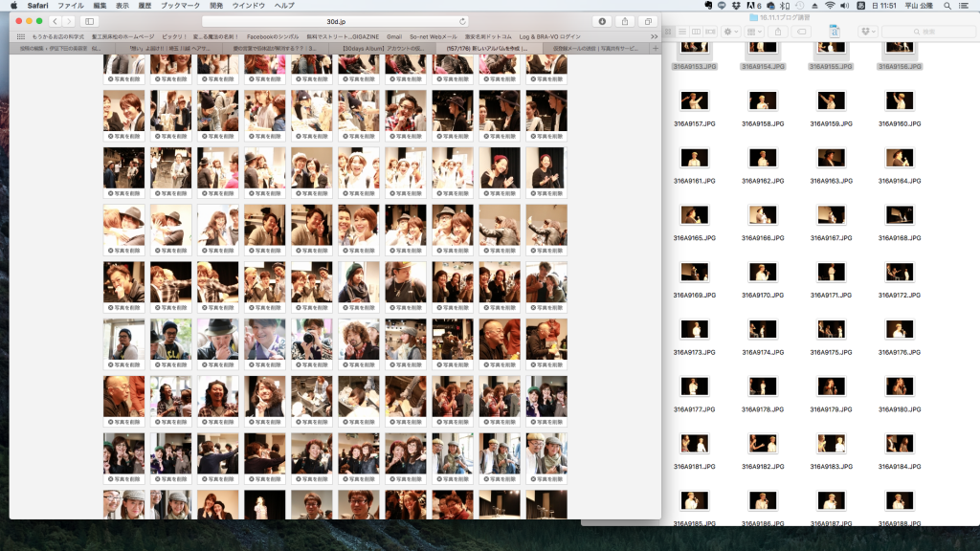Open the ブックマーク menu

click(x=181, y=6)
